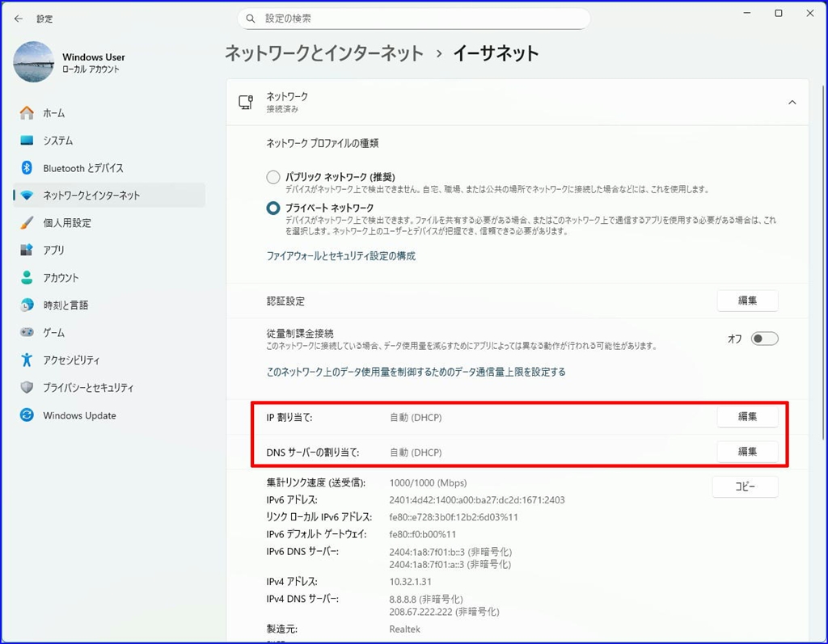Image resolution: width=828 pixels, height=644 pixels.
Task: Click コピー button for network details
Action: point(745,486)
